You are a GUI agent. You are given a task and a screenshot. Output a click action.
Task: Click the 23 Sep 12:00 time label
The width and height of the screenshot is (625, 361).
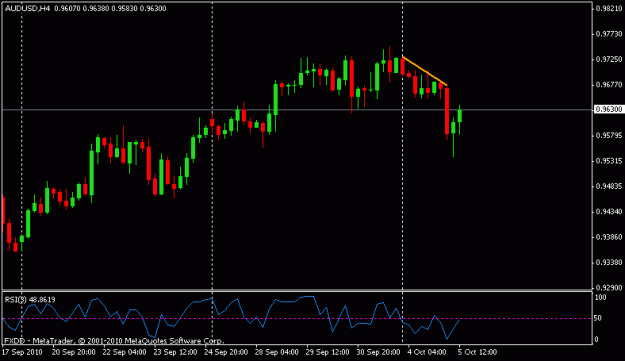tap(175, 352)
